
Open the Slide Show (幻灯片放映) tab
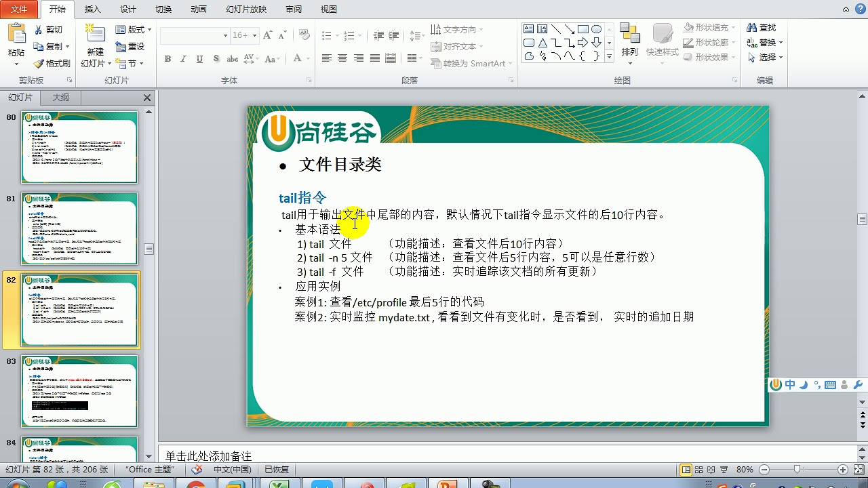coord(246,9)
